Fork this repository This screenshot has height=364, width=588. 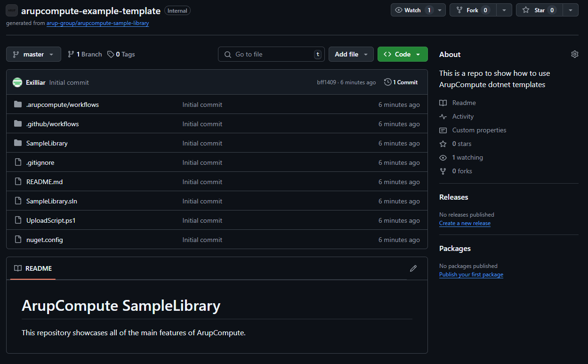click(x=473, y=10)
